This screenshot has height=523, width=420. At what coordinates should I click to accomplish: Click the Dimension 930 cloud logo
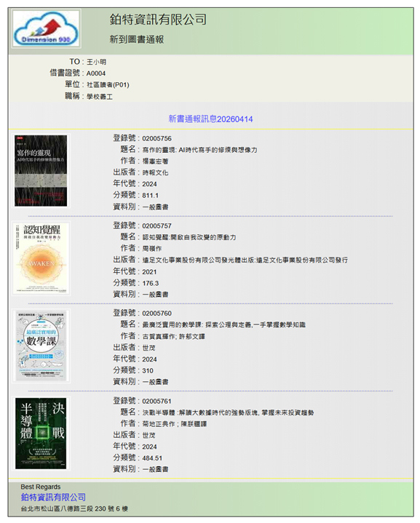(x=46, y=29)
